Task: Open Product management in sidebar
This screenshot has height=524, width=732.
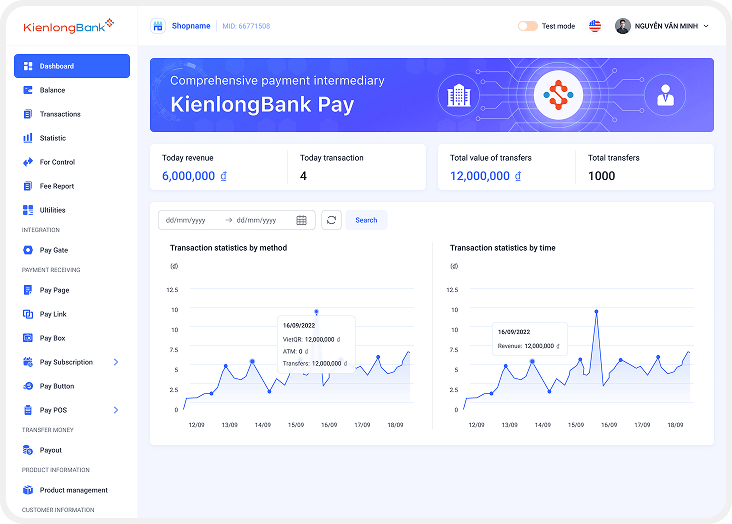Action: tap(72, 490)
